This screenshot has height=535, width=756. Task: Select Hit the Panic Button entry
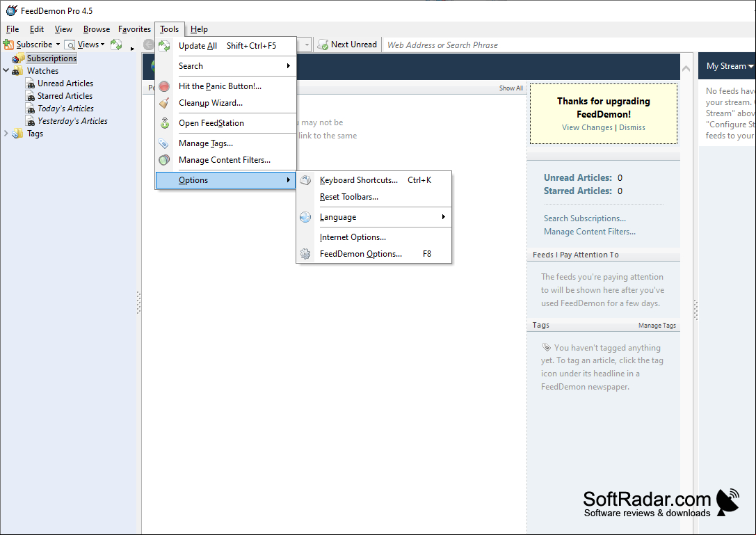(x=225, y=86)
